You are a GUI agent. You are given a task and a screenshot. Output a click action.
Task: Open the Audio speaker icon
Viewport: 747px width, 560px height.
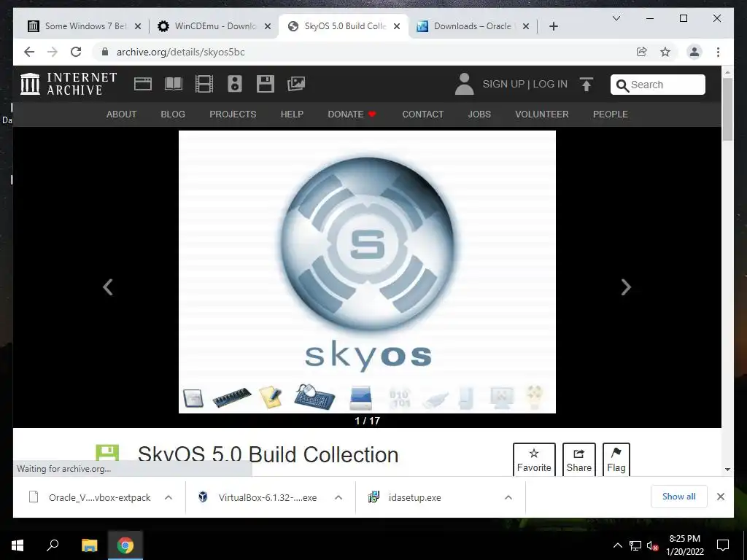(x=235, y=84)
